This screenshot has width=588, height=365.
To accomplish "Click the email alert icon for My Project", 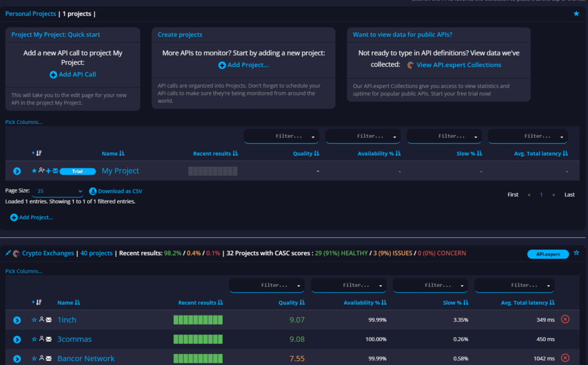I will coord(55,171).
